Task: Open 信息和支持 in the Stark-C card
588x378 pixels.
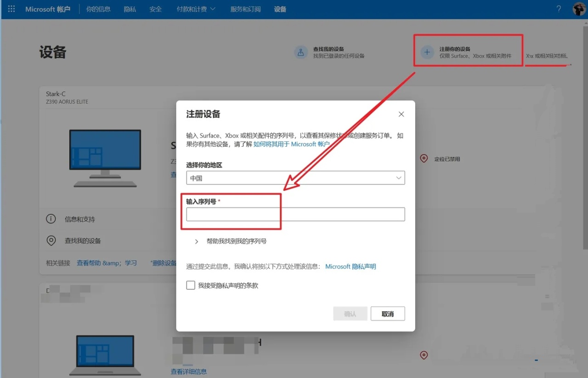Action: tap(80, 219)
